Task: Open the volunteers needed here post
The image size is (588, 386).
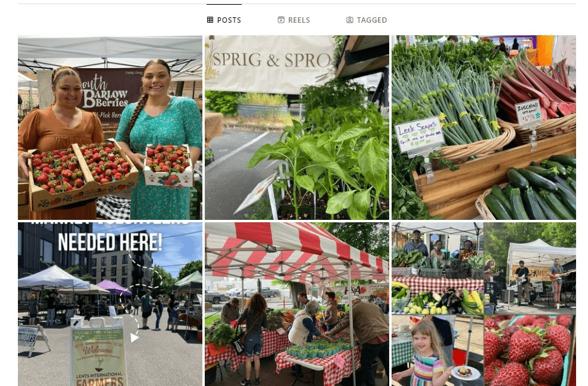Action: 110,304
